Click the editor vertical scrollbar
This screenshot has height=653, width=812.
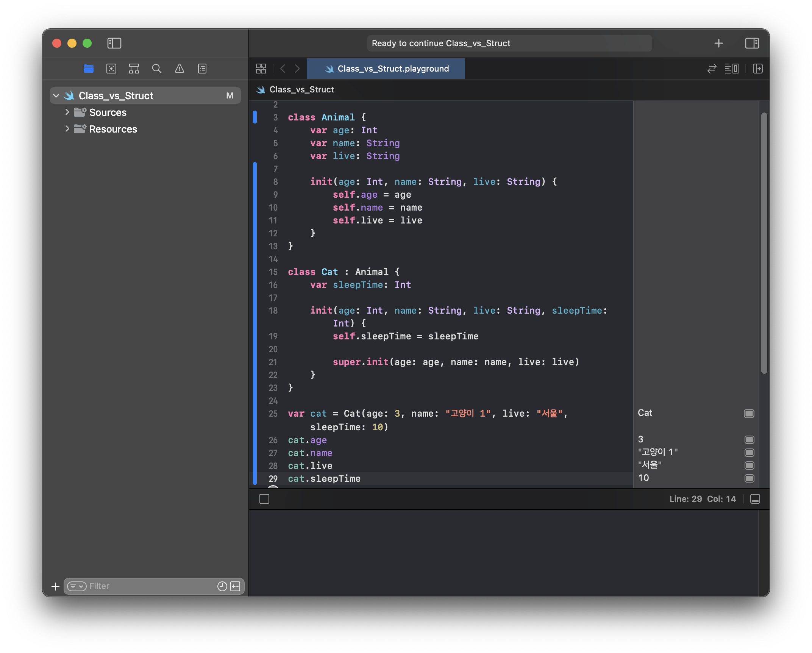point(764,242)
